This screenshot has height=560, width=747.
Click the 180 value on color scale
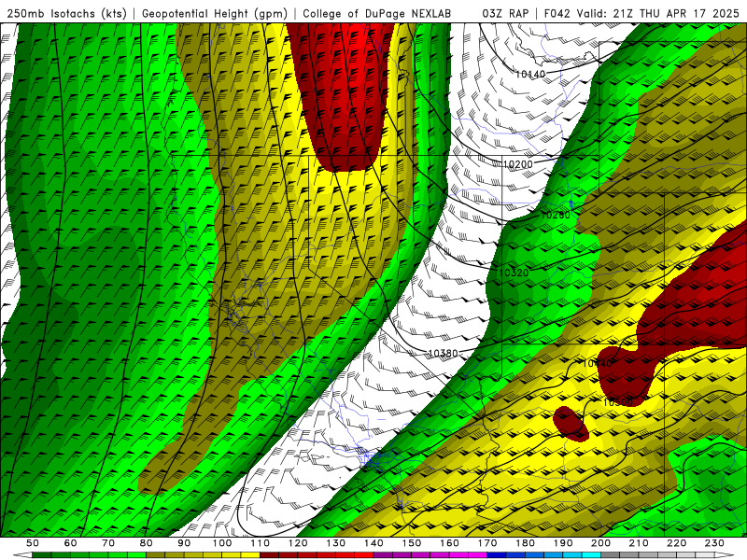pyautogui.click(x=526, y=543)
